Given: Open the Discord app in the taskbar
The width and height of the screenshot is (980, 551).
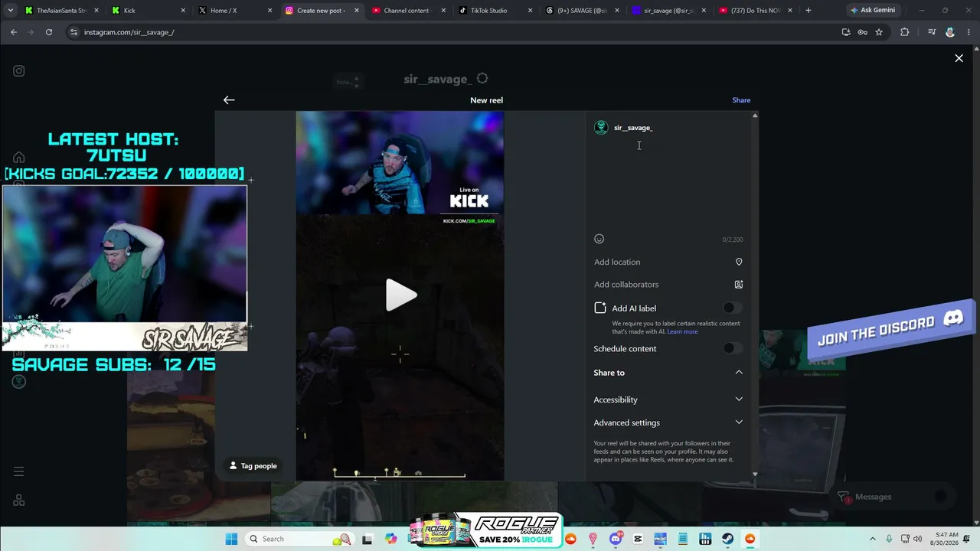Looking at the screenshot, I should (x=616, y=539).
